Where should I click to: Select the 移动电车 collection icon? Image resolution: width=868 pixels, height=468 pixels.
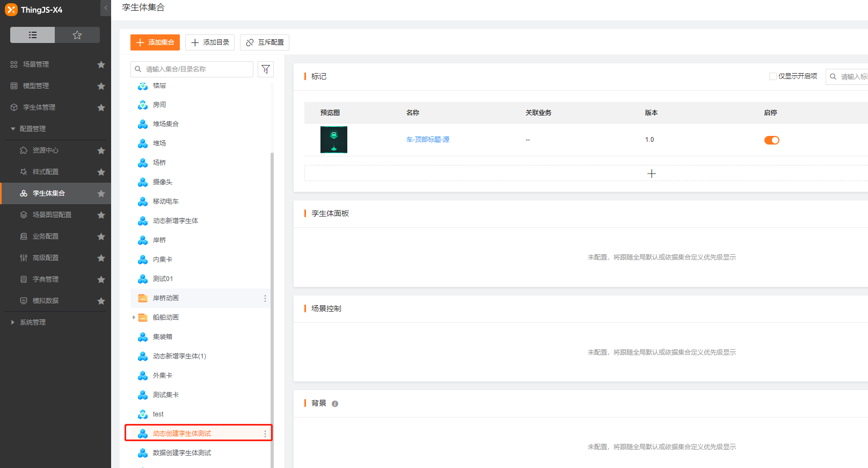point(143,201)
